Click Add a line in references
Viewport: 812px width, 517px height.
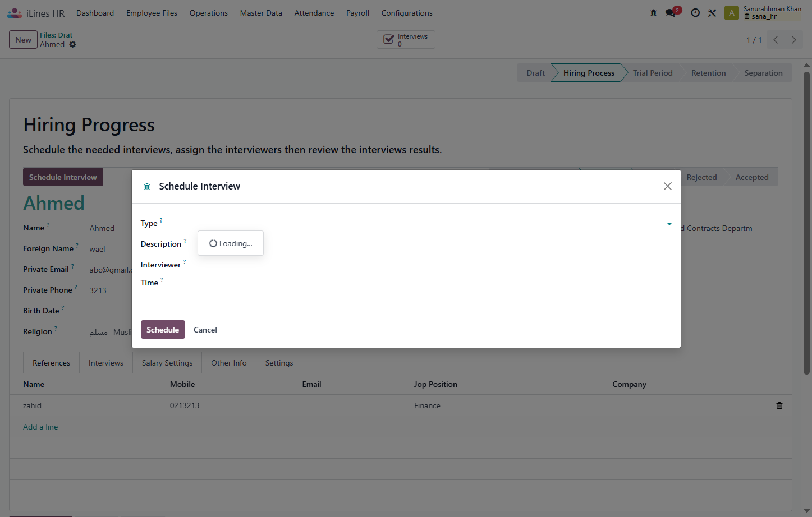[x=40, y=427]
